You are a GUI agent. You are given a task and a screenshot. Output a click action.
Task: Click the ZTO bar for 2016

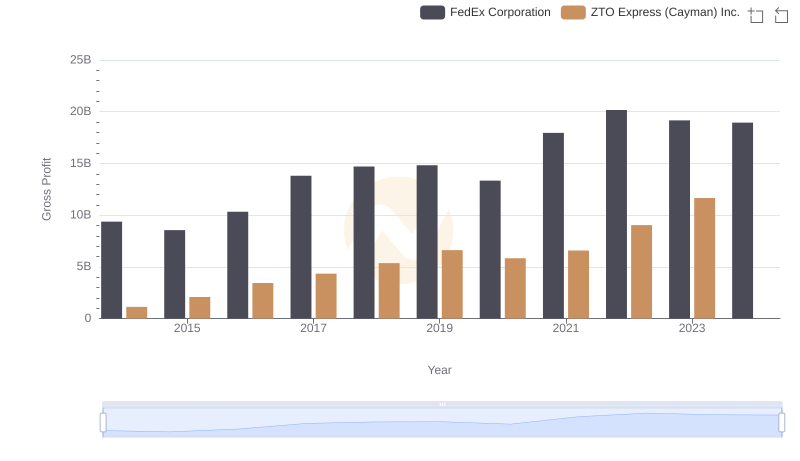click(263, 301)
